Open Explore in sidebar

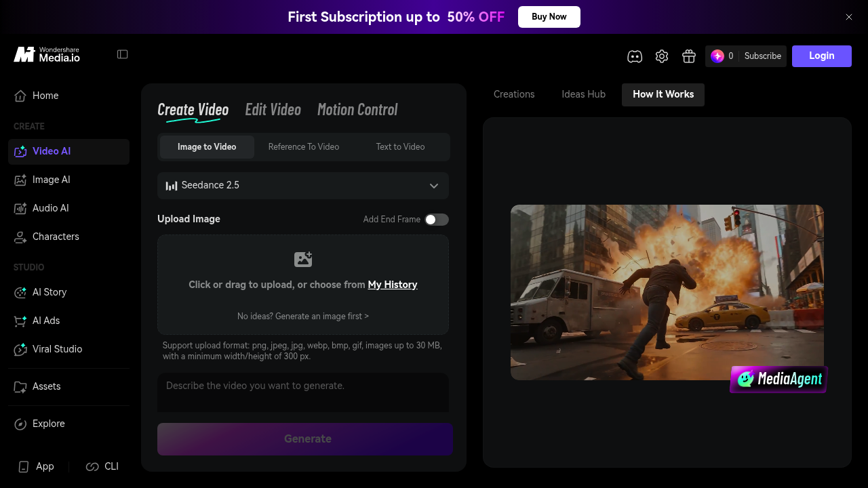pyautogui.click(x=68, y=424)
